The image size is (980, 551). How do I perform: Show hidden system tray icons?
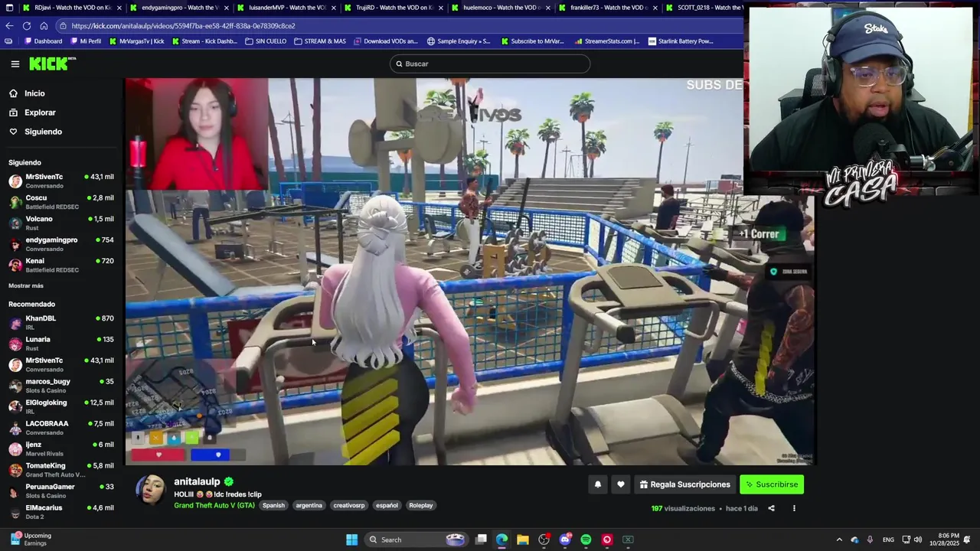pyautogui.click(x=839, y=540)
